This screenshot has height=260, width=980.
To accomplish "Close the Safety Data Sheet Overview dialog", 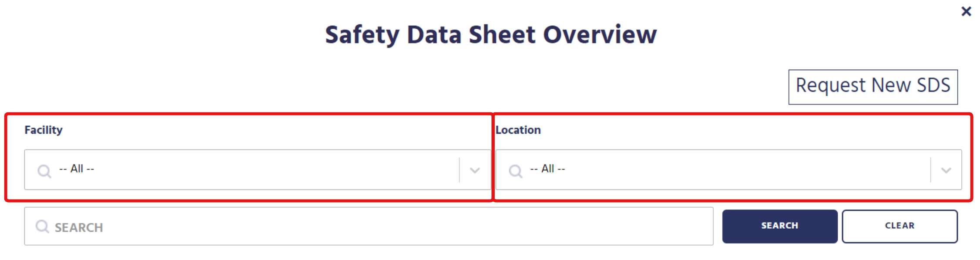I will (x=966, y=11).
